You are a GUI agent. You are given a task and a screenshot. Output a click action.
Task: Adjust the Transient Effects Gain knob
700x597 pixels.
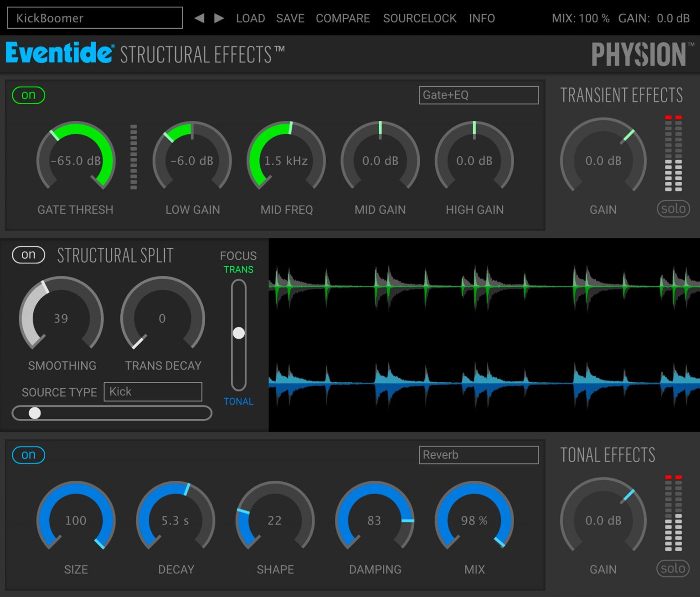tap(602, 160)
